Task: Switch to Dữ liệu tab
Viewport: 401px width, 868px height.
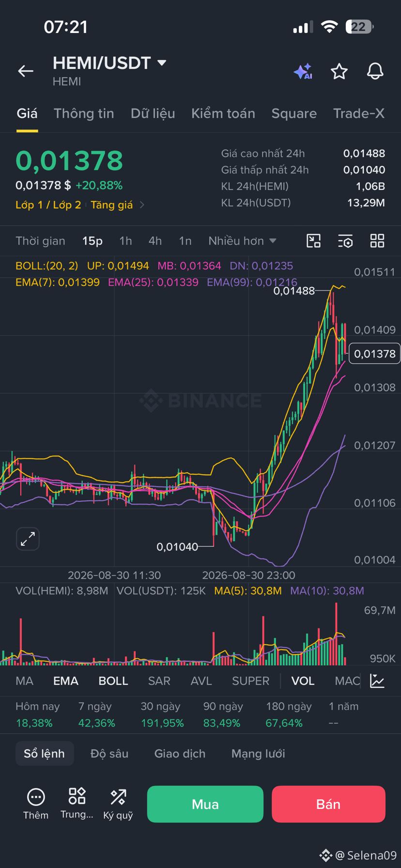Action: coord(153,113)
